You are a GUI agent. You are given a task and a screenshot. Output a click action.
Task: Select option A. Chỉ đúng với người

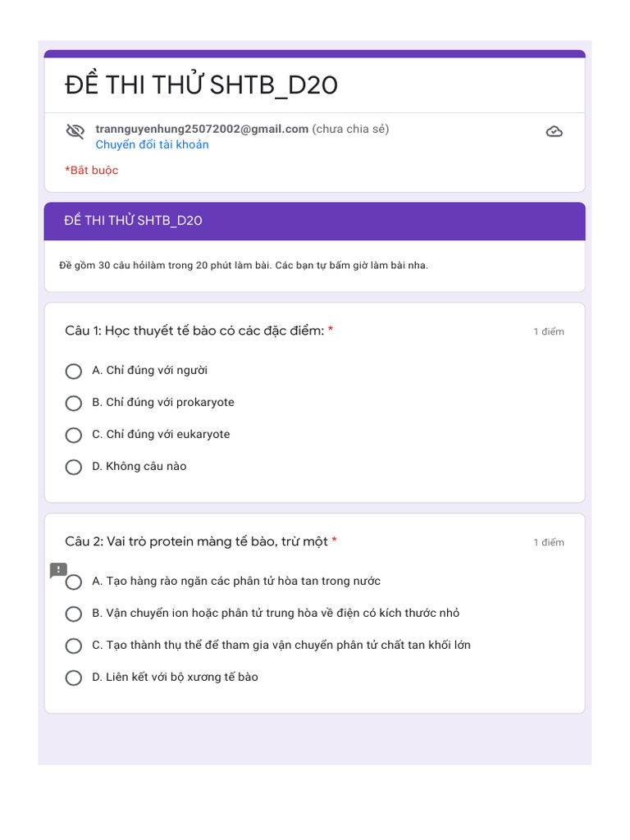74,372
